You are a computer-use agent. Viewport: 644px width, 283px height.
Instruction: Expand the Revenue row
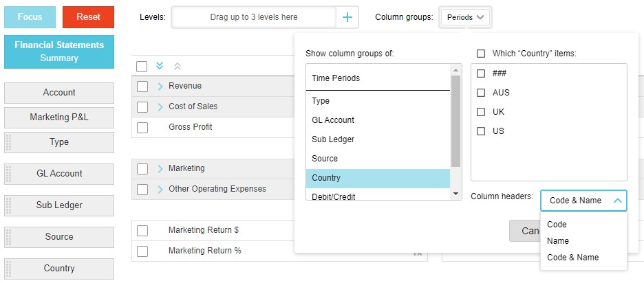pos(160,86)
